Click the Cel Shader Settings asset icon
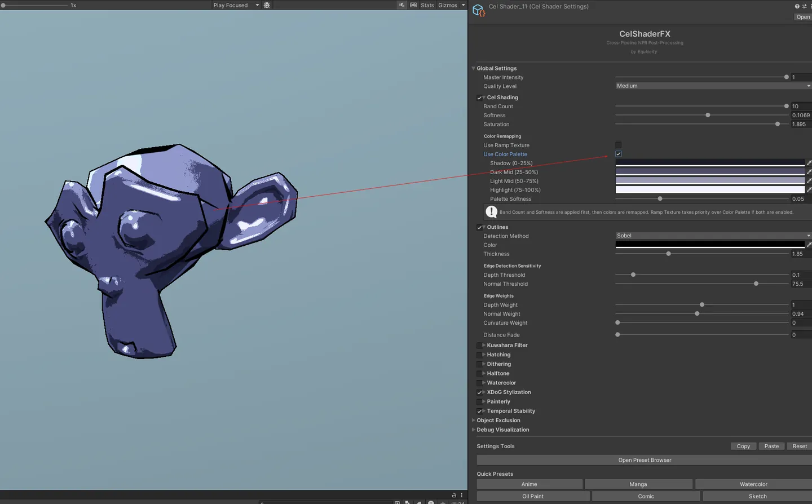The image size is (812, 504). pyautogui.click(x=478, y=10)
